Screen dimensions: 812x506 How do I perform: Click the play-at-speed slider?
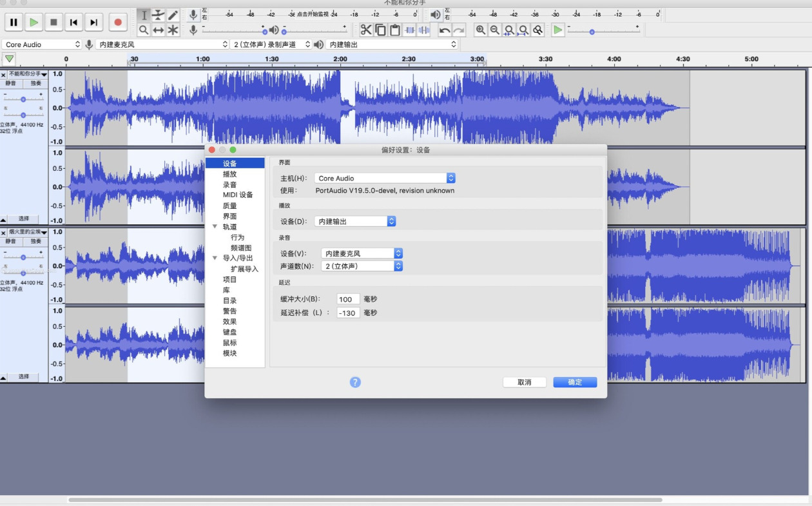tap(603, 31)
